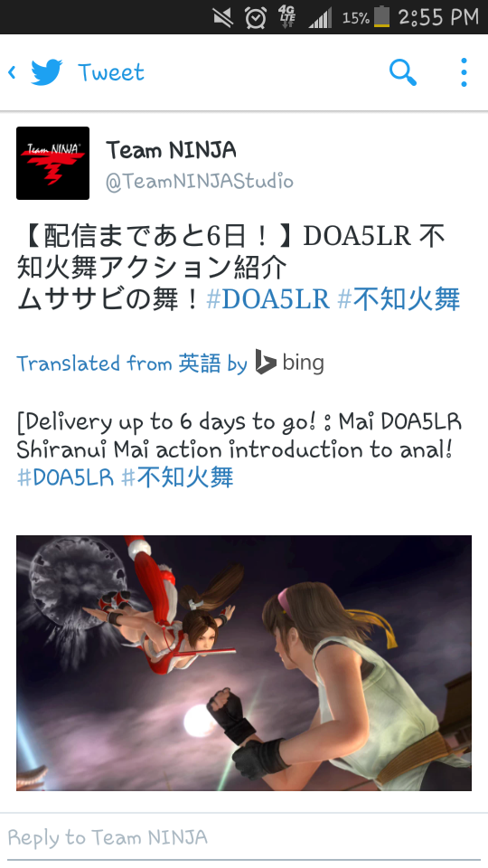
Task: Tap the Tweet header title
Action: tap(111, 72)
